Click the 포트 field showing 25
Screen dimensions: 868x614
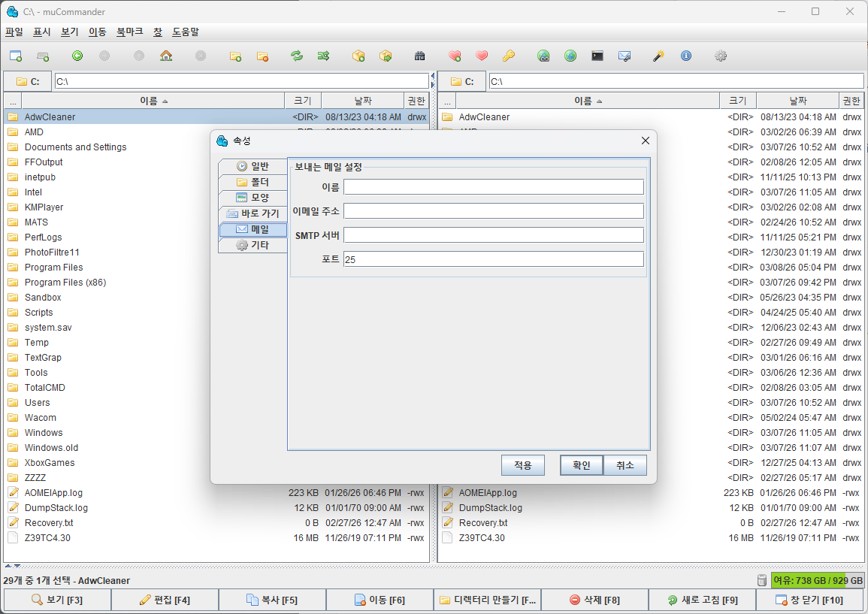pos(494,259)
